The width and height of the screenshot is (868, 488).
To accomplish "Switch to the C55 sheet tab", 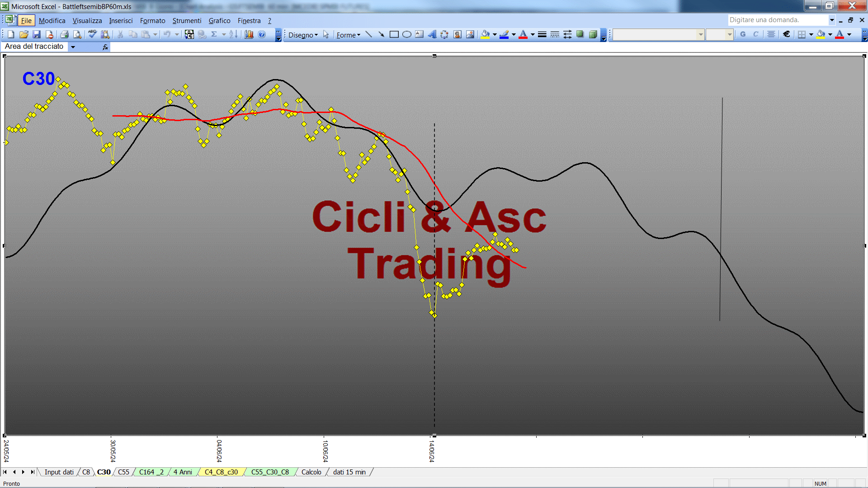I will coord(123,472).
